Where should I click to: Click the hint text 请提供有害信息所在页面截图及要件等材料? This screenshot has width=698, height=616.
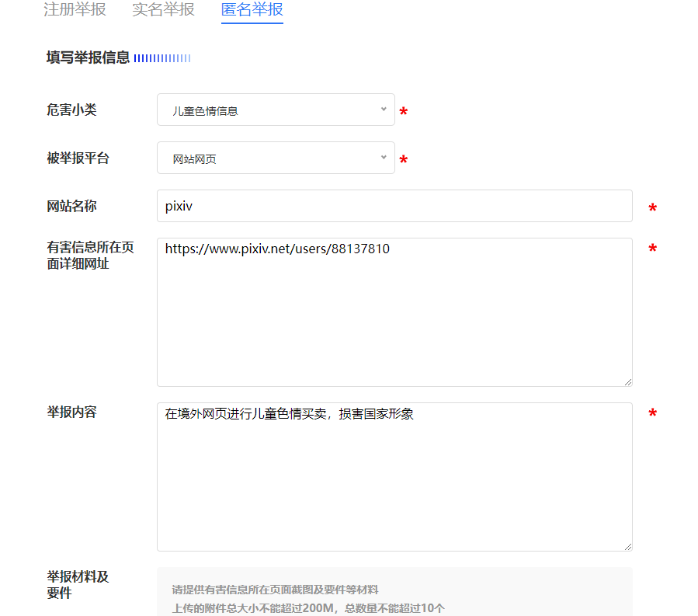[x=275, y=590]
